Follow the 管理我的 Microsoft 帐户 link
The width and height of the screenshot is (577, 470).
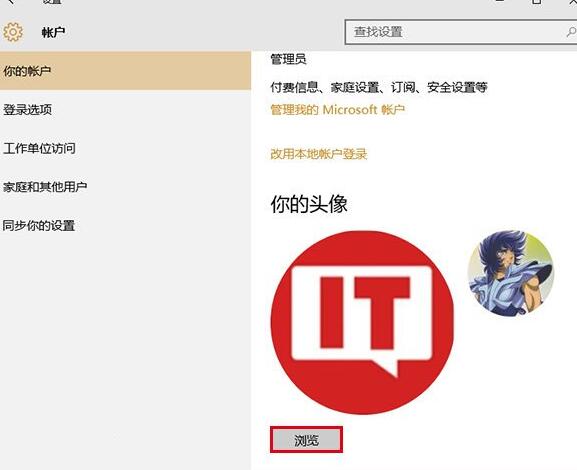click(x=337, y=110)
